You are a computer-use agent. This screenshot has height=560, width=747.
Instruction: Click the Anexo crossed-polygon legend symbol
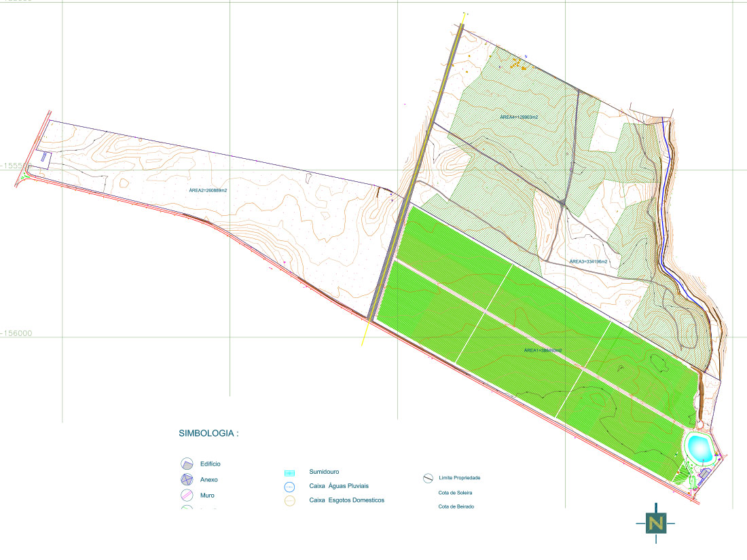tap(187, 479)
